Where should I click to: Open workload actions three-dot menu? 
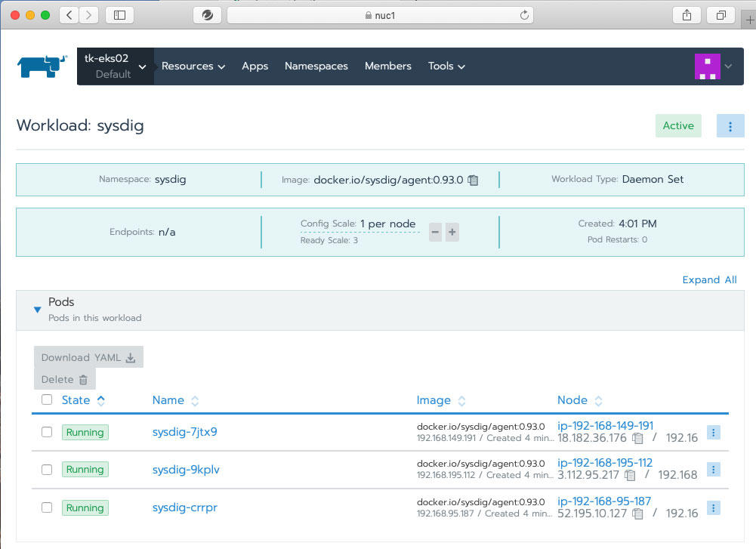tap(730, 126)
